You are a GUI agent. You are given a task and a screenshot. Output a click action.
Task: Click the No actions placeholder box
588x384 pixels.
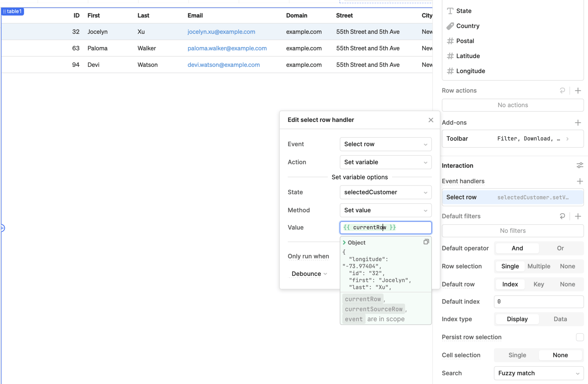pos(513,105)
